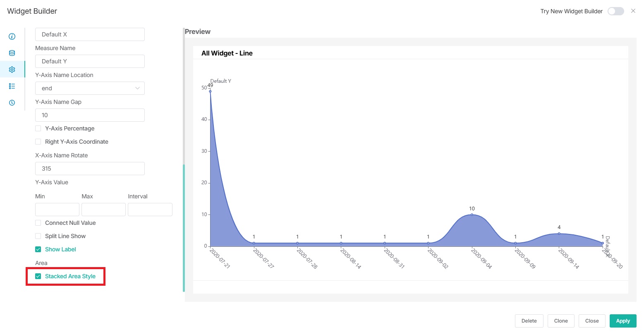The height and width of the screenshot is (335, 644).
Task: Uncheck the Show Label checkbox
Action: click(38, 249)
